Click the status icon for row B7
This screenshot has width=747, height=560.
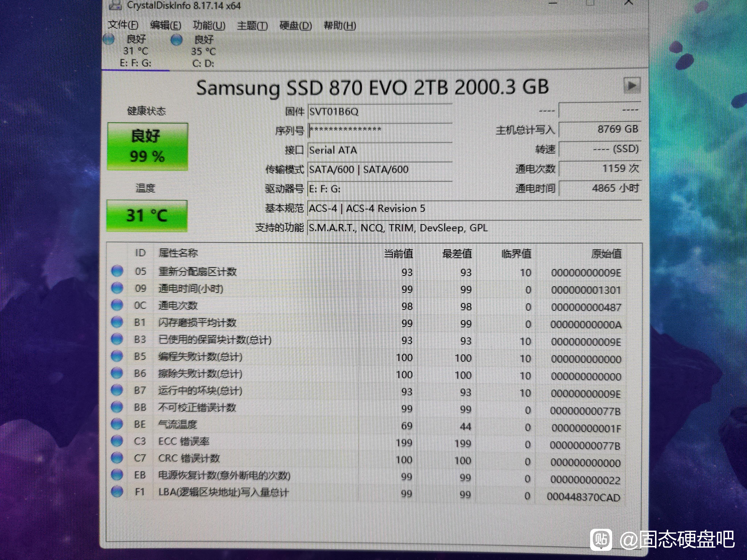(117, 390)
